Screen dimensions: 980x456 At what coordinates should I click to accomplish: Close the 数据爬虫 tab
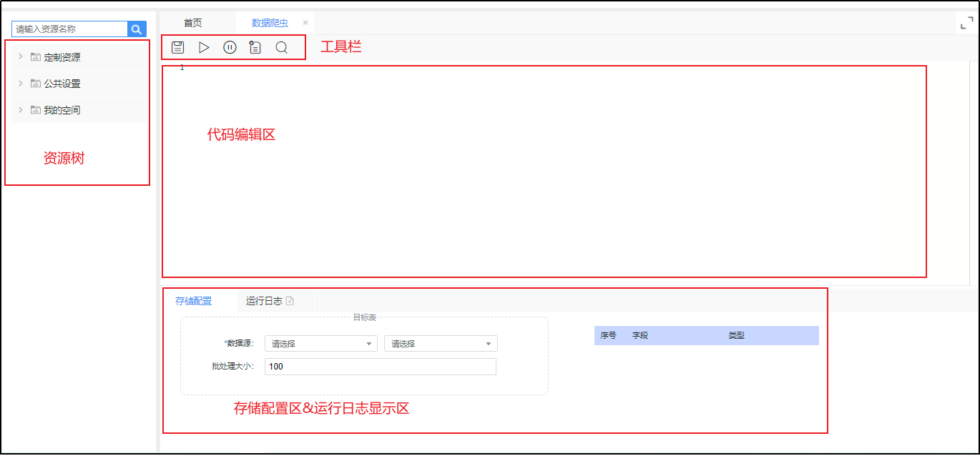pos(305,23)
